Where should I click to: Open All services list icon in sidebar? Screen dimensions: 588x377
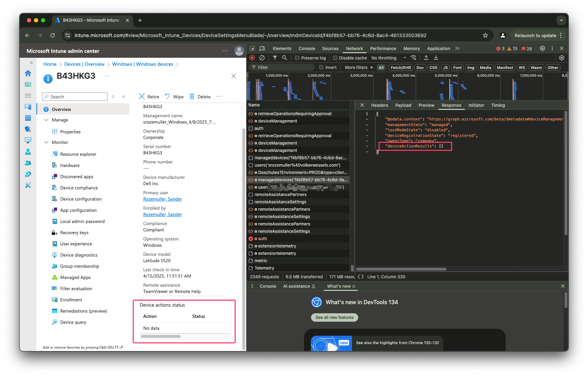(28, 96)
